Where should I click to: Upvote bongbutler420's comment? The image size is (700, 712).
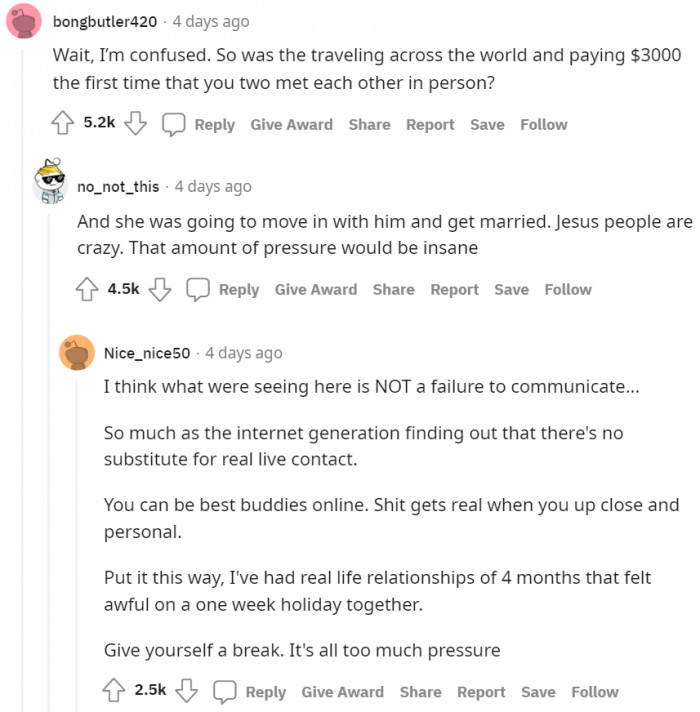[x=63, y=124]
